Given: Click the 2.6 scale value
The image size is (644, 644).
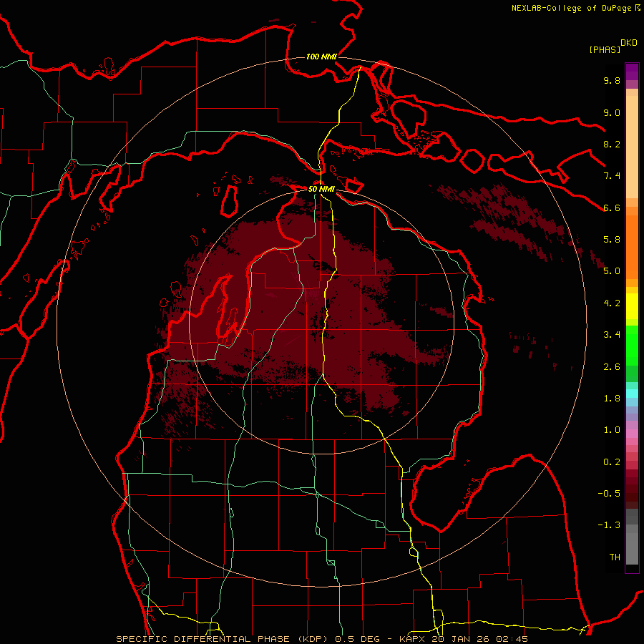Looking at the screenshot, I should 612,367.
